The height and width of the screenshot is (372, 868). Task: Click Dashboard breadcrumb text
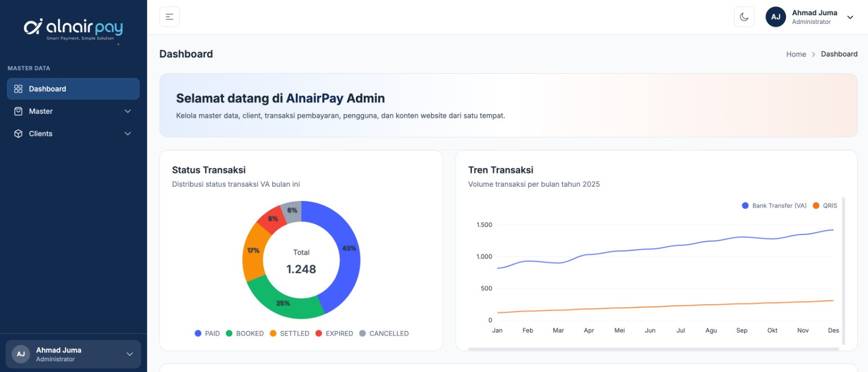pos(839,54)
